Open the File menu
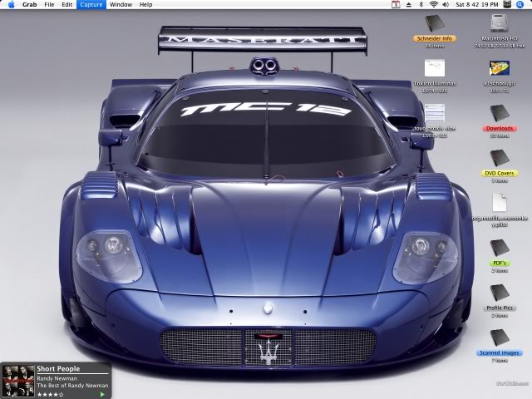532x399 pixels. 49,5
